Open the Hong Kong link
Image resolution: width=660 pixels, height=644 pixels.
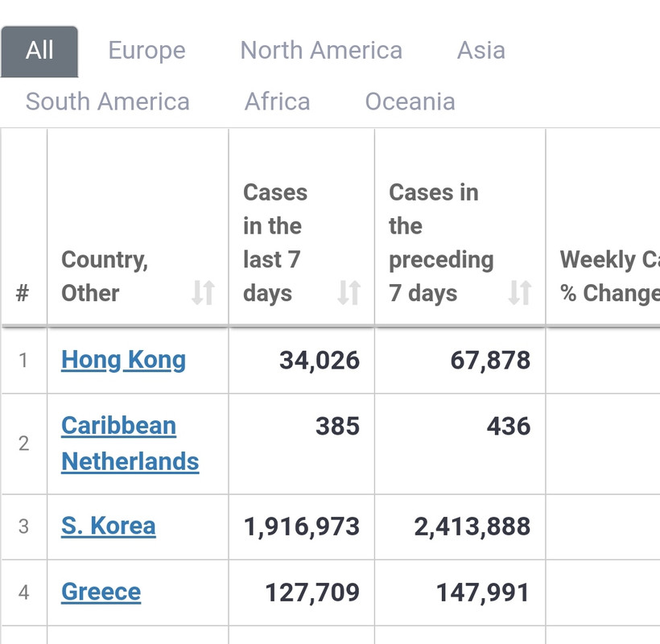(x=123, y=360)
